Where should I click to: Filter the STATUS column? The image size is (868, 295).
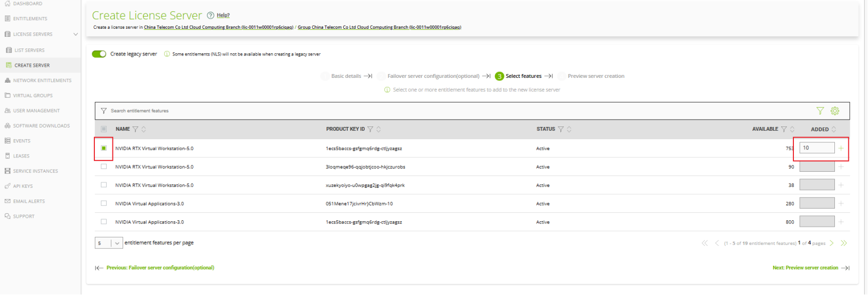tap(560, 129)
